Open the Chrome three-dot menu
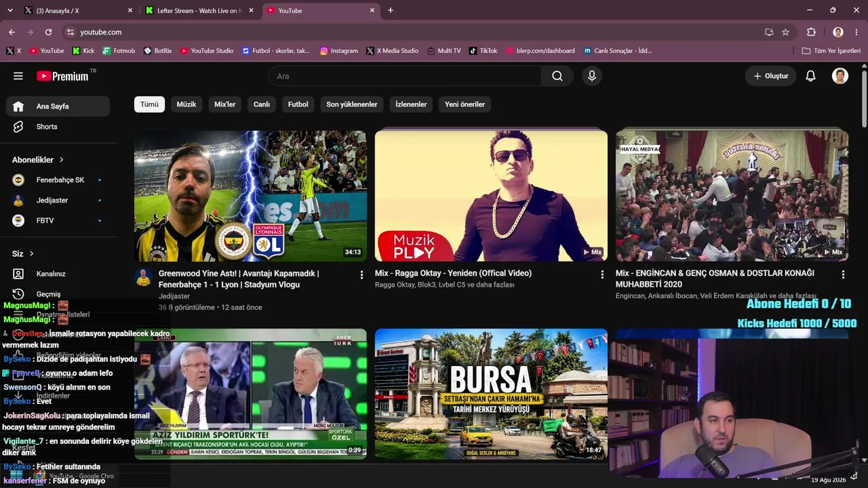This screenshot has height=488, width=868. click(x=856, y=32)
